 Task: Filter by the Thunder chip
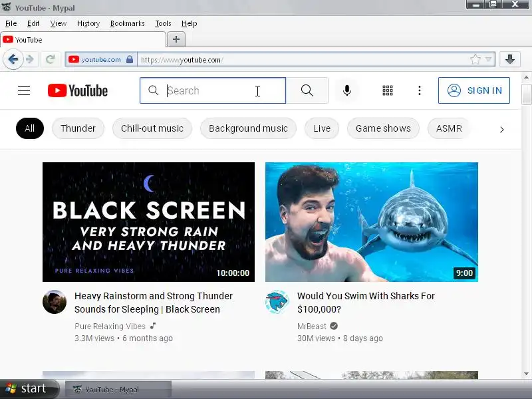(78, 128)
